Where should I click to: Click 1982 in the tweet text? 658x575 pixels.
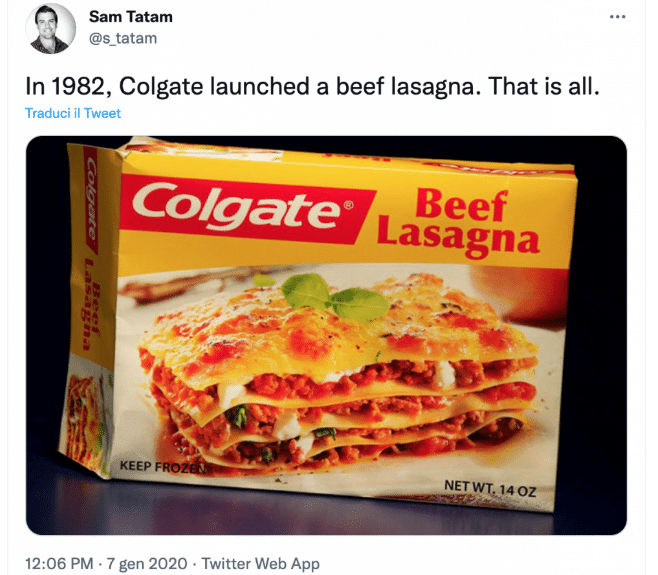coord(77,86)
